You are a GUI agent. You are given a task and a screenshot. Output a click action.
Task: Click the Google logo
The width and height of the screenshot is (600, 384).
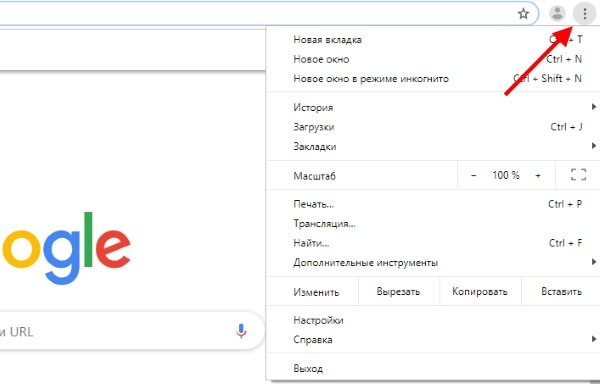click(66, 248)
